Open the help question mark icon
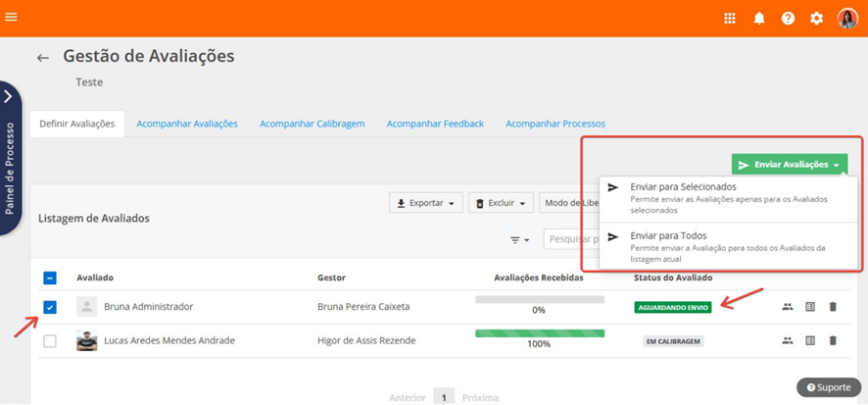This screenshot has height=405, width=868. pyautogui.click(x=788, y=19)
